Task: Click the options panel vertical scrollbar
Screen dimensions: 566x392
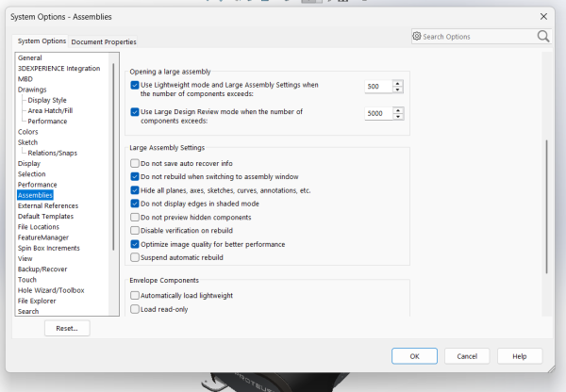Action: coord(546,206)
